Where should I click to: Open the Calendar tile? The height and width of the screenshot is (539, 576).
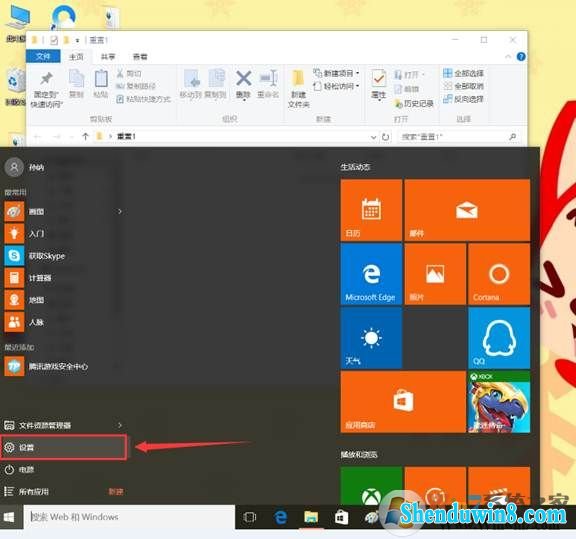tap(371, 210)
